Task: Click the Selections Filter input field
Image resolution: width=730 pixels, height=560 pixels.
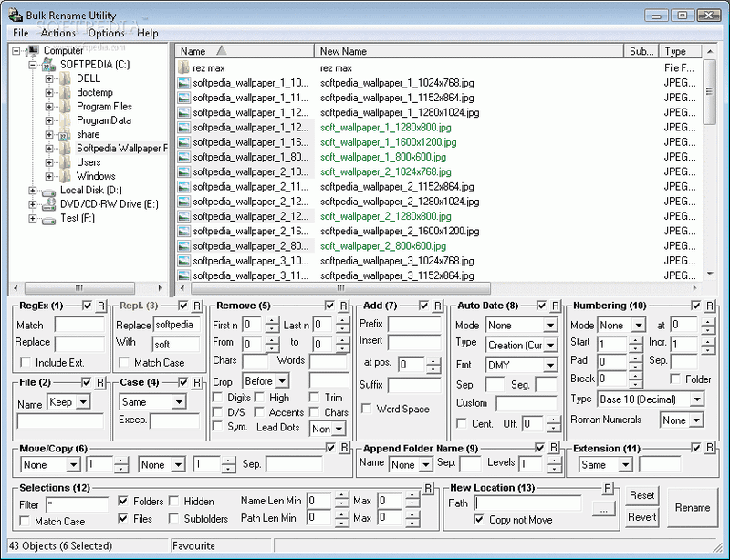Action: (78, 504)
